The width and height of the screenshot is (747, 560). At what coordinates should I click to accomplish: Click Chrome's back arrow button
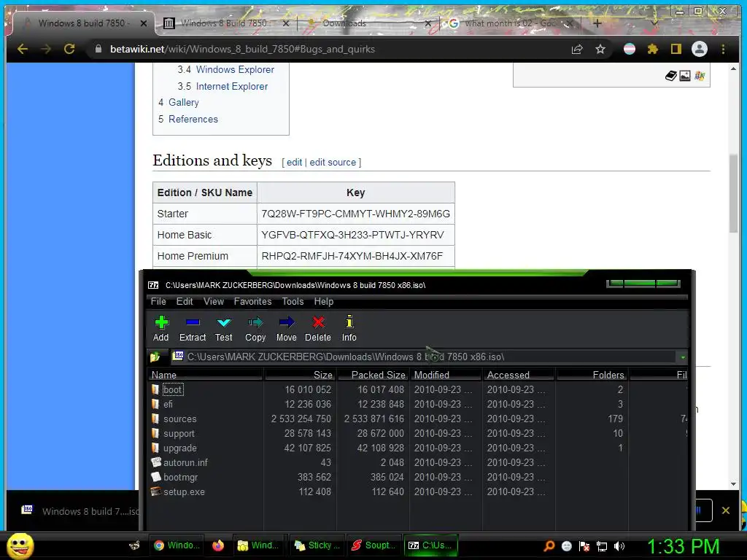[x=23, y=49]
